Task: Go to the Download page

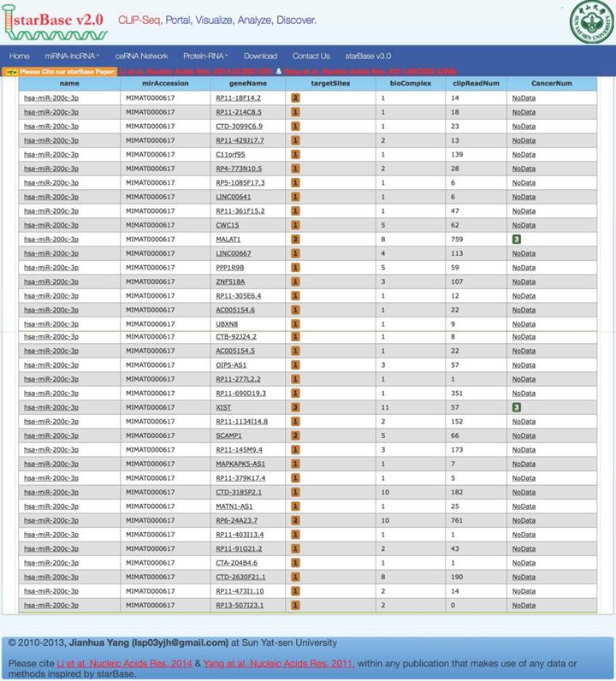Action: click(x=260, y=56)
